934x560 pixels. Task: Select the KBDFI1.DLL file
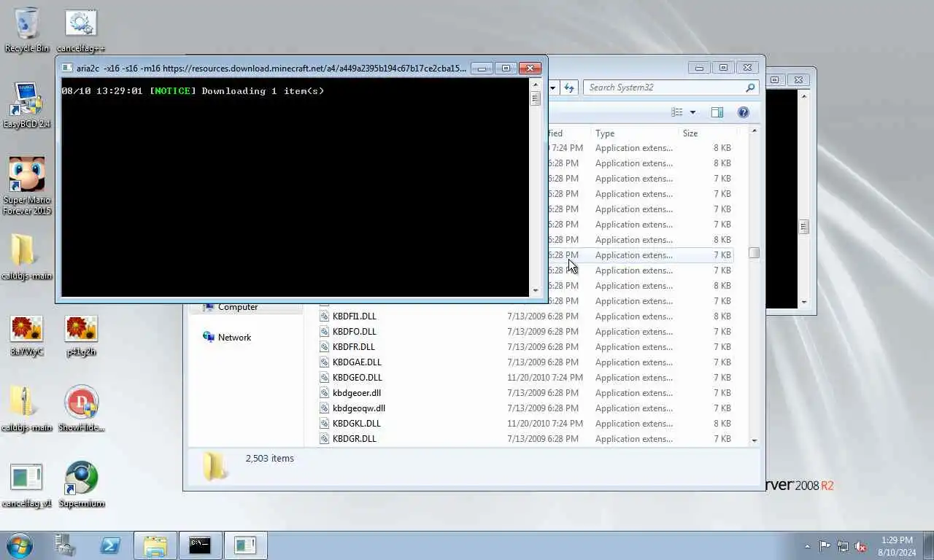tap(355, 316)
